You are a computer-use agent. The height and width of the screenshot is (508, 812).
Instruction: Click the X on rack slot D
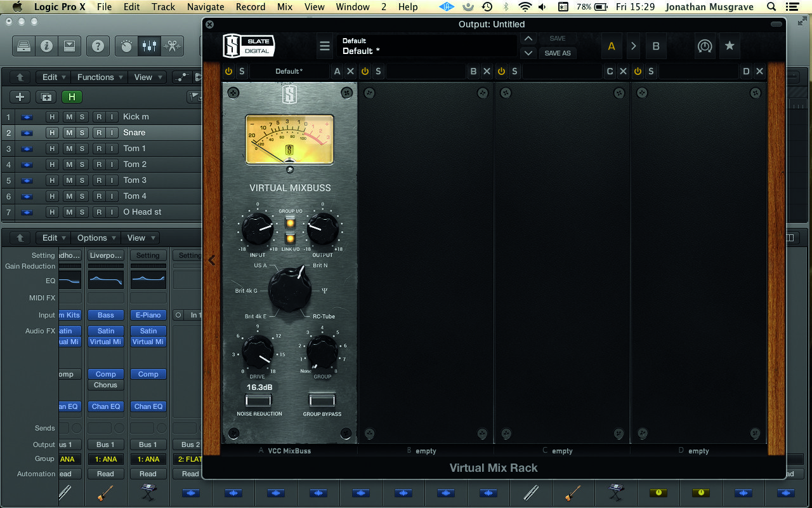[x=759, y=71]
